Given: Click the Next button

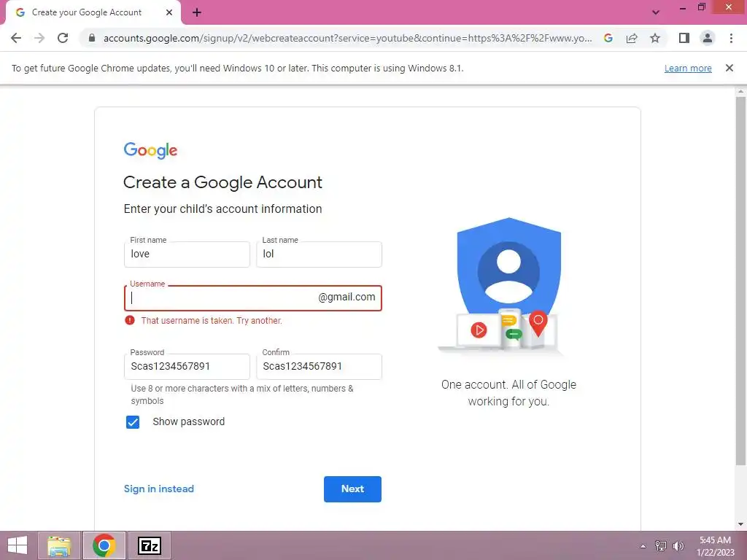Looking at the screenshot, I should [352, 489].
